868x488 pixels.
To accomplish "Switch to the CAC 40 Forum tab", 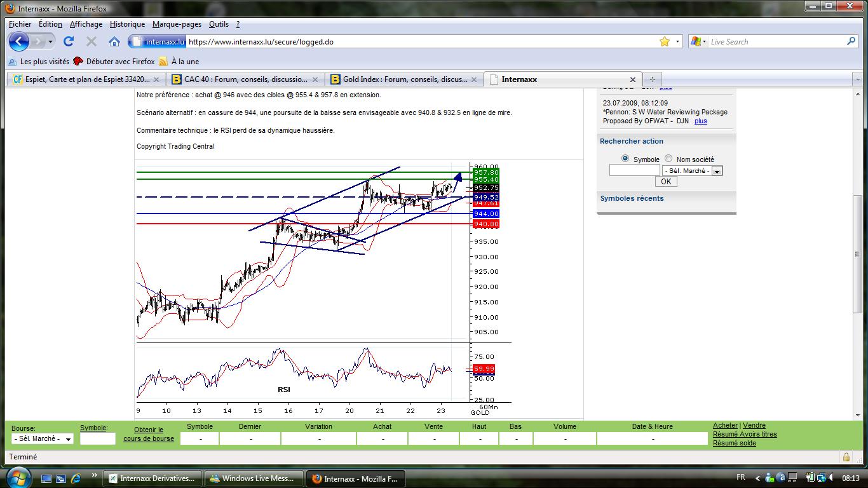I will (246, 79).
